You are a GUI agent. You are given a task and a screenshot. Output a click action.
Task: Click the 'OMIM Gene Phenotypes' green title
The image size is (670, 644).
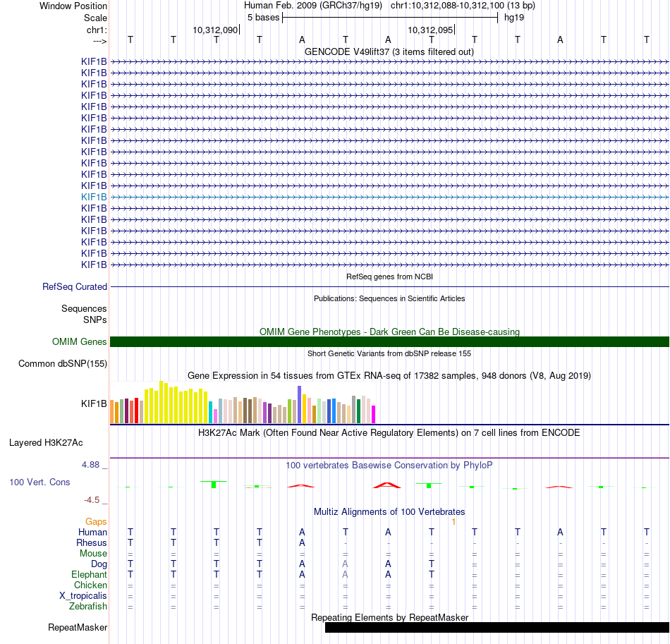(x=389, y=332)
